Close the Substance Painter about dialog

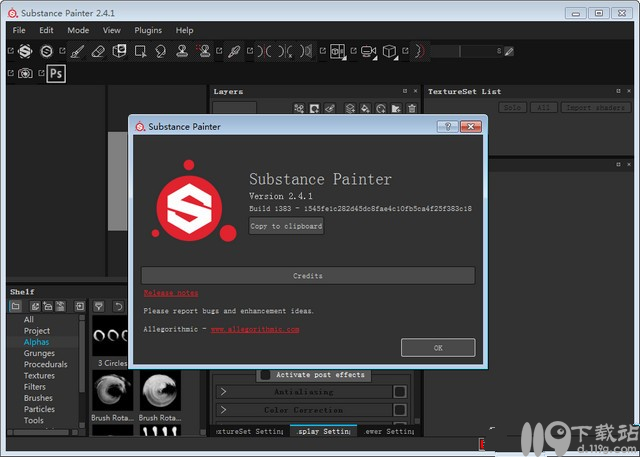pos(471,126)
